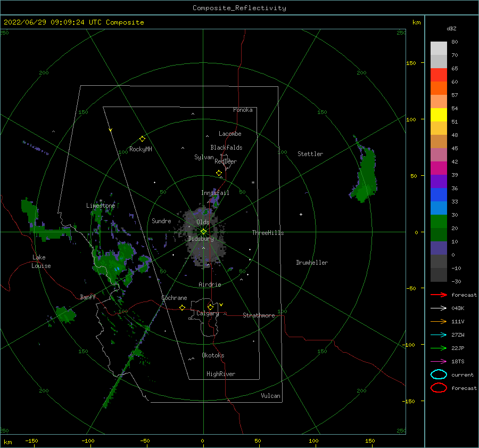Image resolution: width=479 pixels, height=448 pixels.
Task: Click the Calgary city label
Action: pos(208,313)
